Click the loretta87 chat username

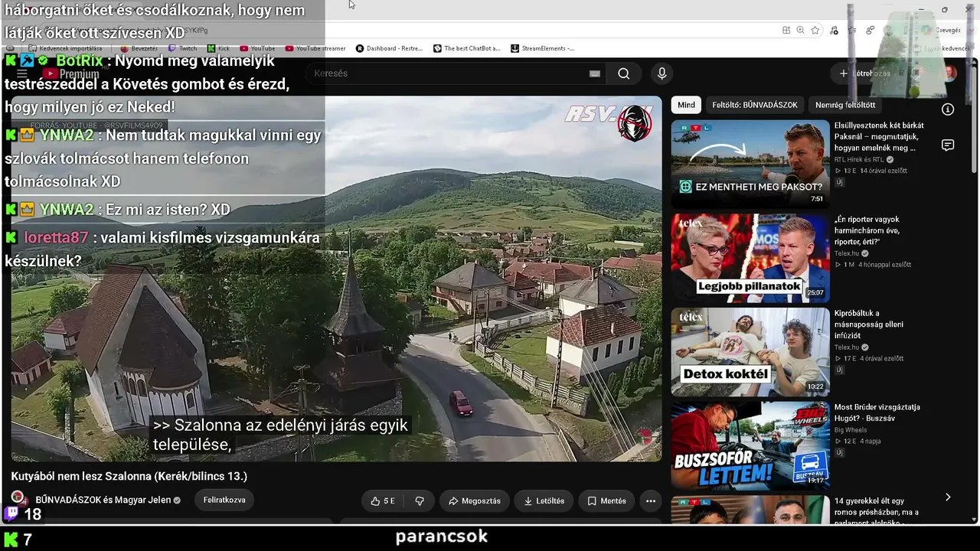(x=56, y=238)
